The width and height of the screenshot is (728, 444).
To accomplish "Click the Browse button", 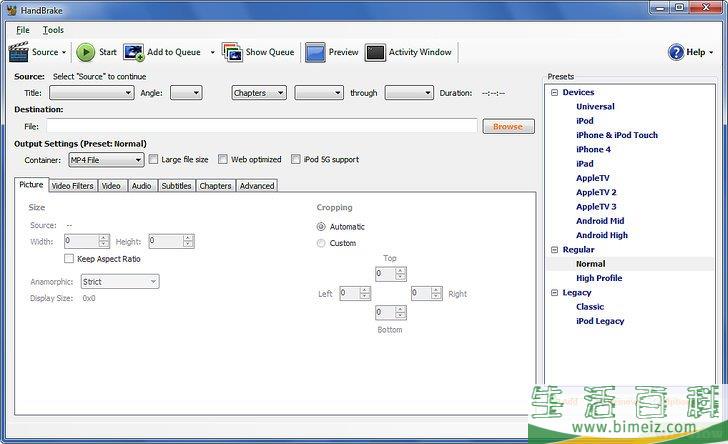I will [508, 126].
